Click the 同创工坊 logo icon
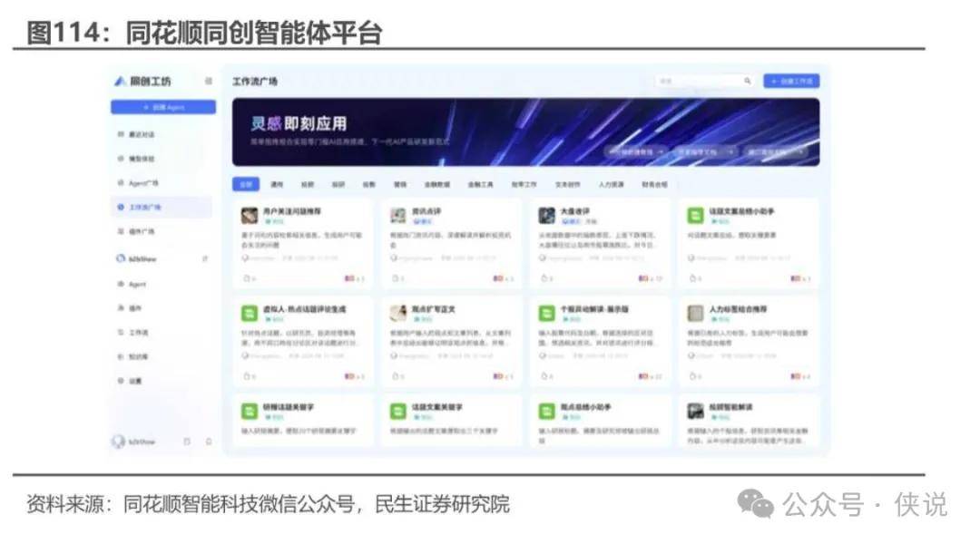 tap(120, 82)
